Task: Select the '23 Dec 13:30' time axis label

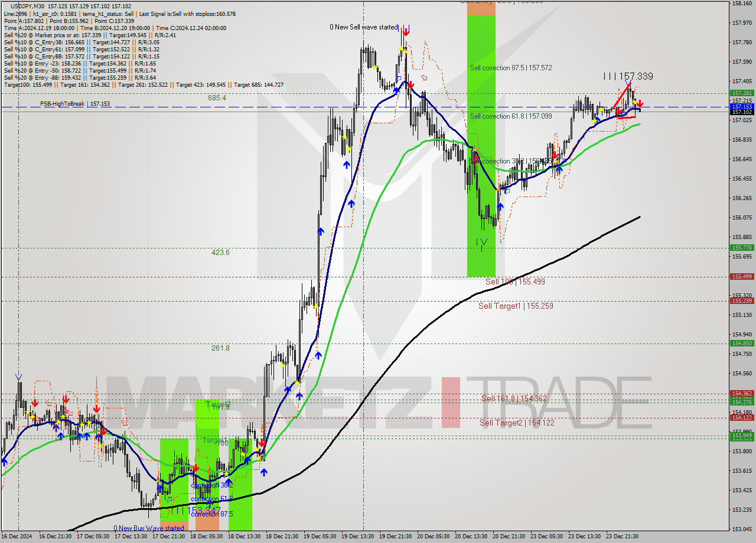Action: pyautogui.click(x=586, y=537)
